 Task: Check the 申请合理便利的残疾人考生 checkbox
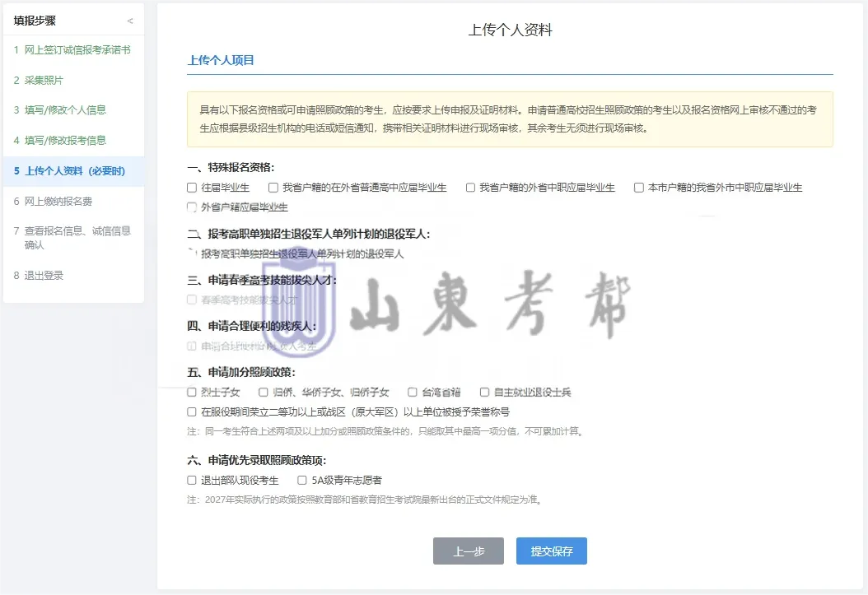pyautogui.click(x=192, y=346)
